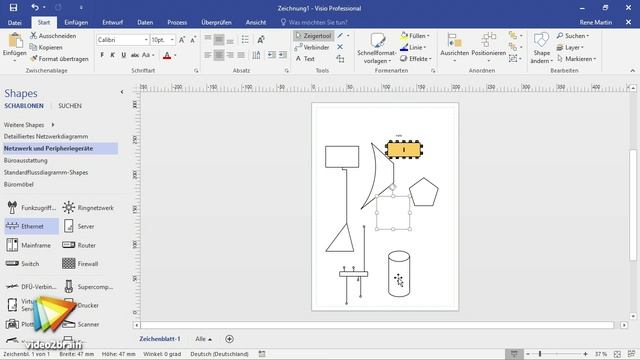
Task: Open the Alle pages list
Action: pyautogui.click(x=203, y=339)
